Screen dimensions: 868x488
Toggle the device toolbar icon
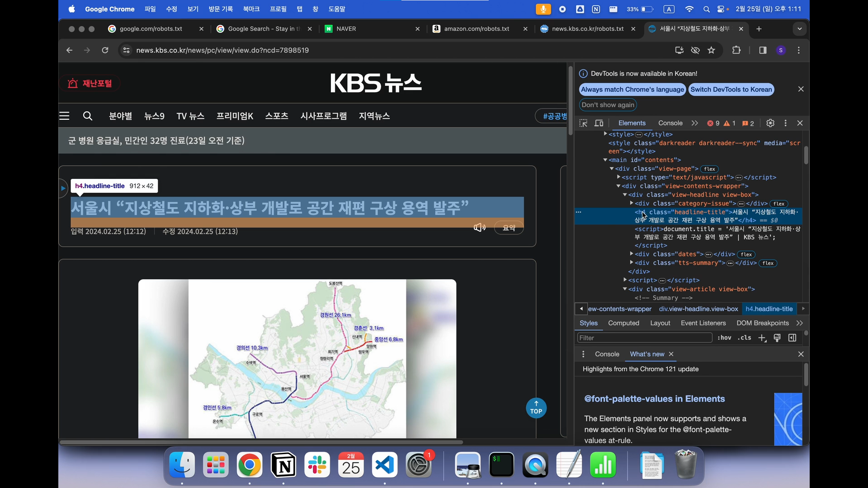click(599, 123)
